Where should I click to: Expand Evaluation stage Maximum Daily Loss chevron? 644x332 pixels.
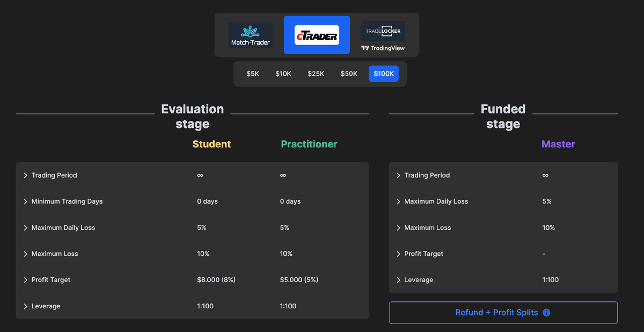25,228
